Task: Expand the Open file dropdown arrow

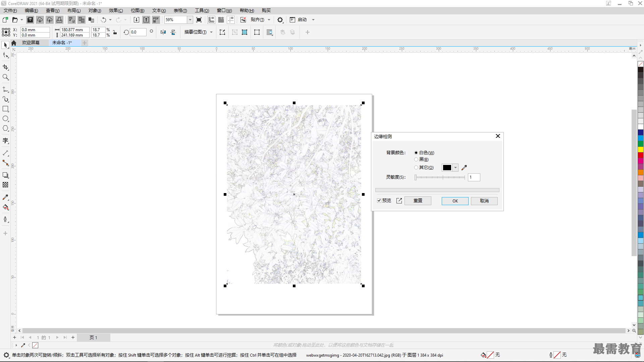Action: [22, 20]
